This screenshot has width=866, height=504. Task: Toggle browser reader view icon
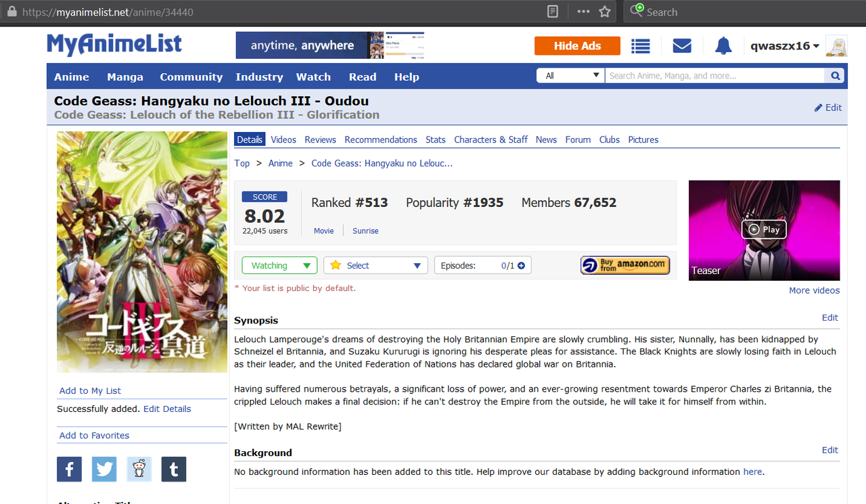point(553,12)
